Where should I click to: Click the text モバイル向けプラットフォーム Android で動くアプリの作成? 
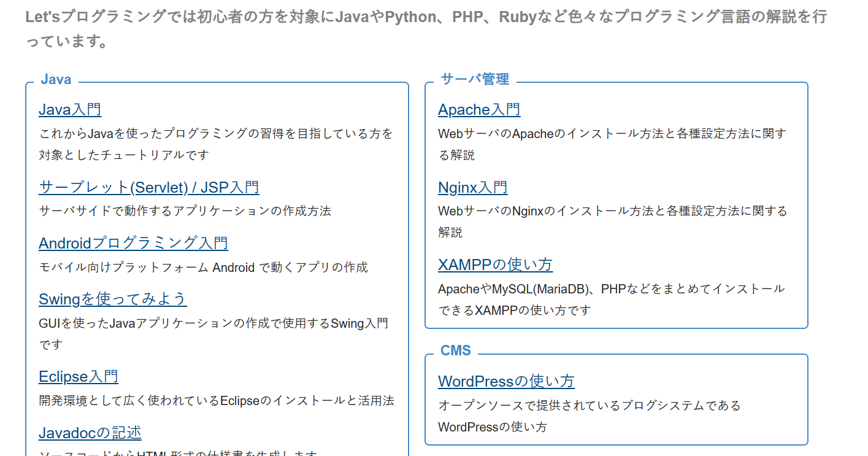[x=203, y=267]
